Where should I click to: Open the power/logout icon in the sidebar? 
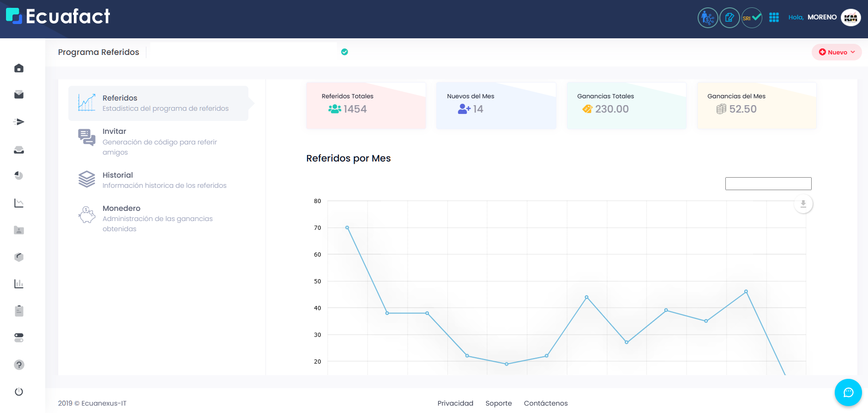[19, 392]
